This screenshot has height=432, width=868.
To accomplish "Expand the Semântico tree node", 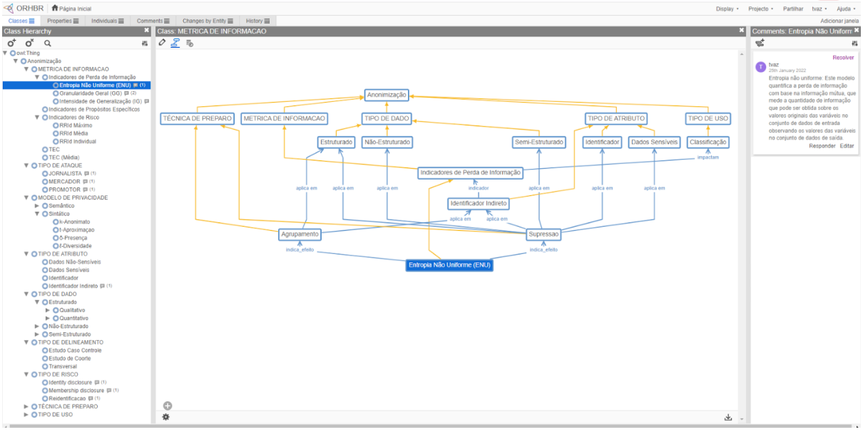I will pyautogui.click(x=36, y=206).
